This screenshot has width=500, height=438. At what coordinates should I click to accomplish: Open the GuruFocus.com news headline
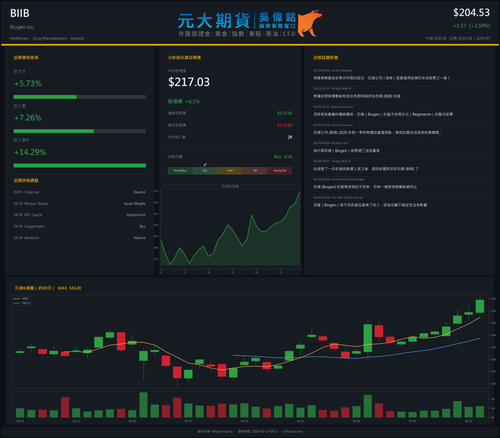pos(377,132)
